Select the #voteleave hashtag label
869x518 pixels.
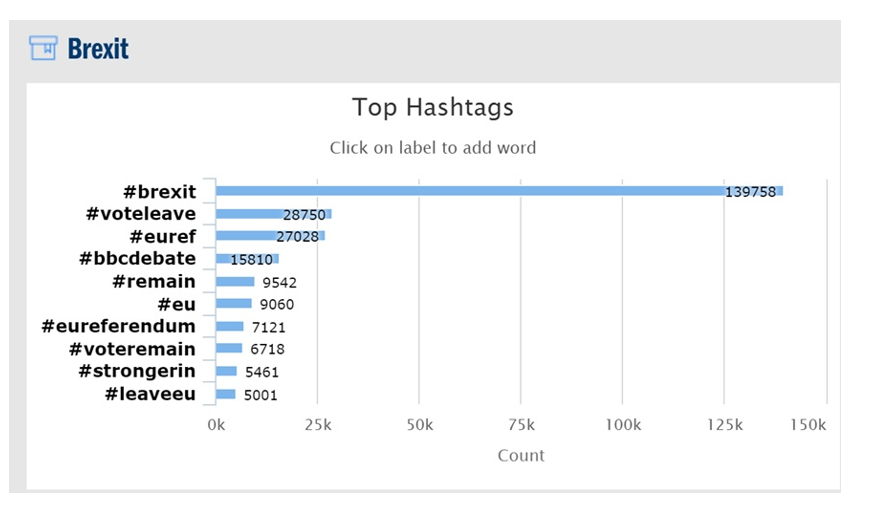pos(141,214)
